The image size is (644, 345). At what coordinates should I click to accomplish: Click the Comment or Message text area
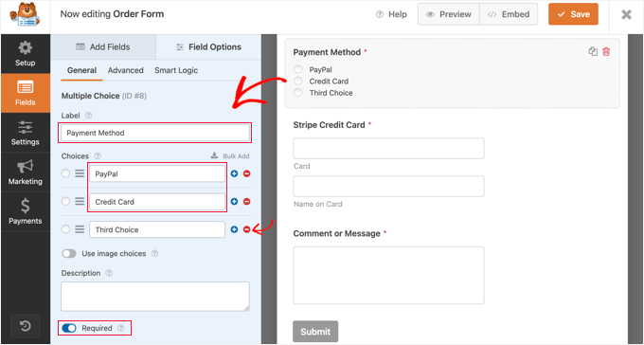point(388,276)
